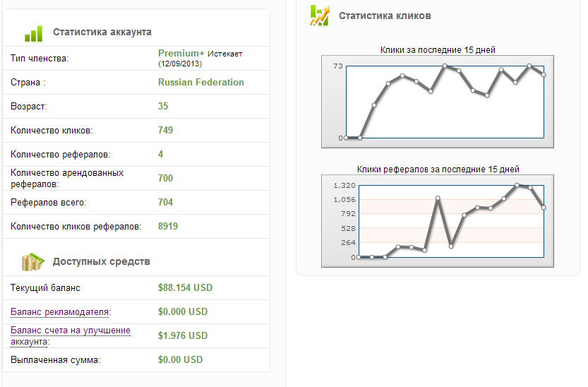Click the referral clicks count 8919

[168, 227]
